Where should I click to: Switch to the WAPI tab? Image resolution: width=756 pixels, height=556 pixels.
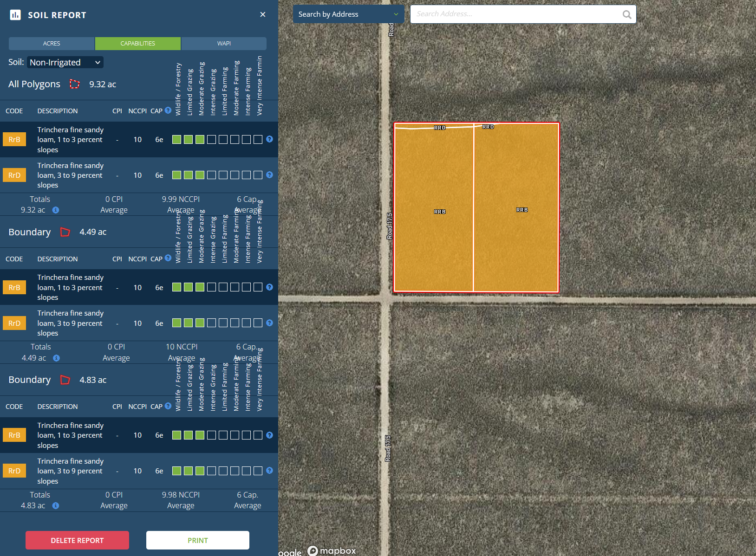(224, 44)
